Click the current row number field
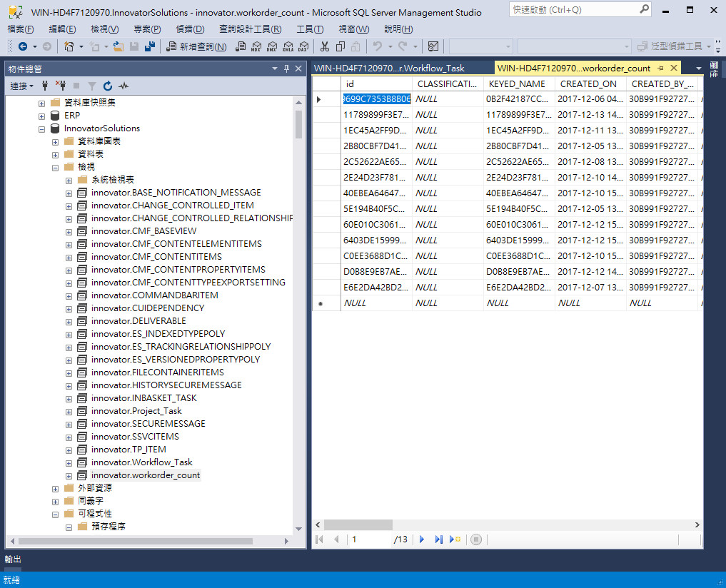 pyautogui.click(x=370, y=539)
